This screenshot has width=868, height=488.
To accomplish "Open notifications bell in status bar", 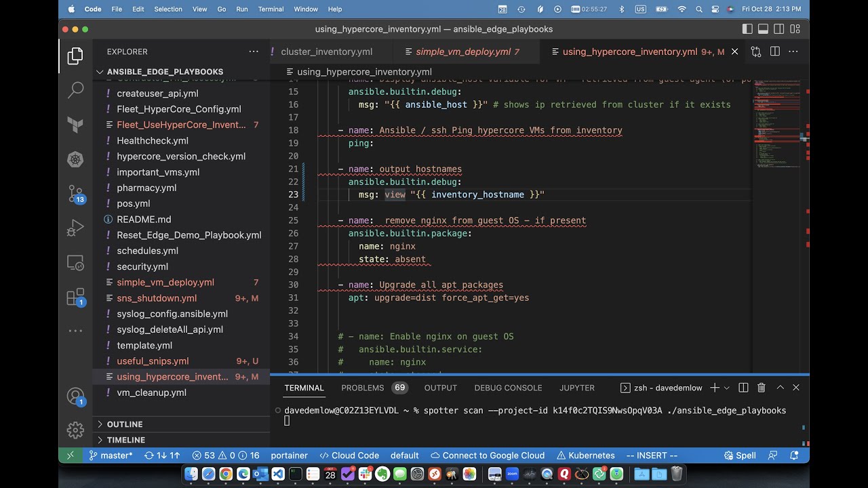I will 793,455.
